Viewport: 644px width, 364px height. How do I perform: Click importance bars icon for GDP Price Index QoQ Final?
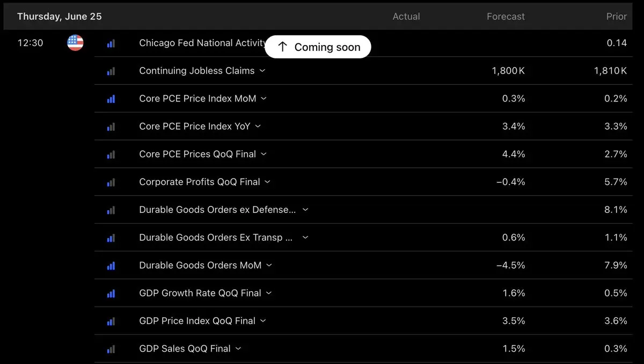tap(111, 322)
